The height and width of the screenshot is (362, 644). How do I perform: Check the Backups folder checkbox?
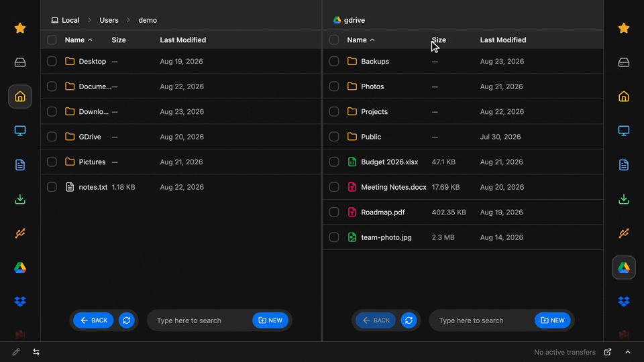(334, 61)
